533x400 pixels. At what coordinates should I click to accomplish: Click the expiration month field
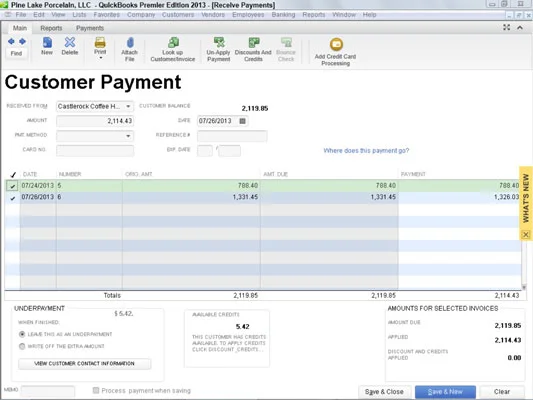click(205, 151)
